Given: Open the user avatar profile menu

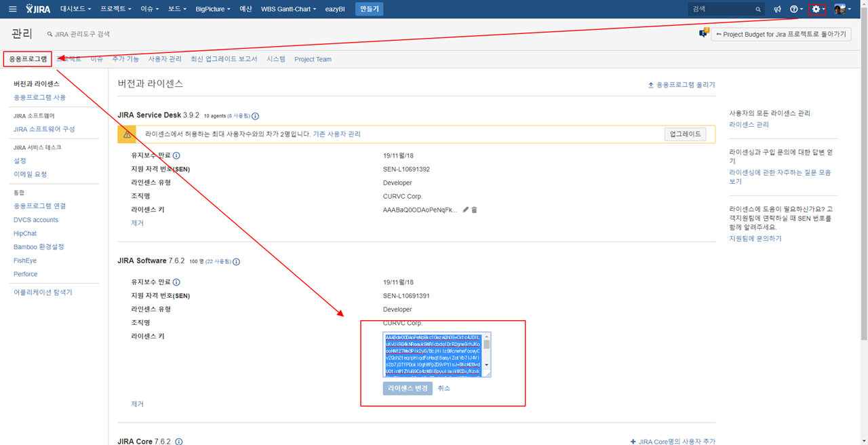Looking at the screenshot, I should pos(842,9).
